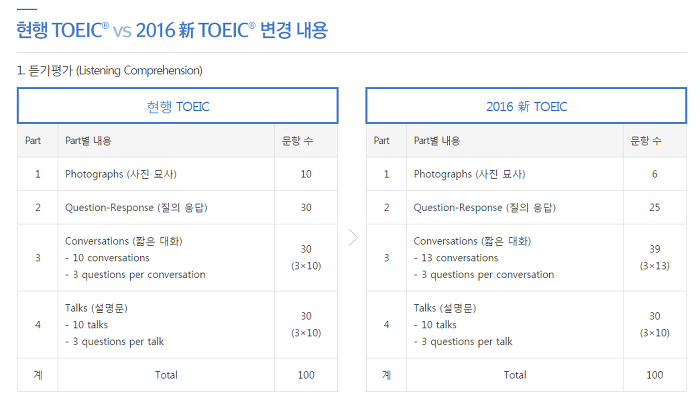Click the '100' total in 2016 新 TOEIC table
700x408 pixels.
point(654,375)
